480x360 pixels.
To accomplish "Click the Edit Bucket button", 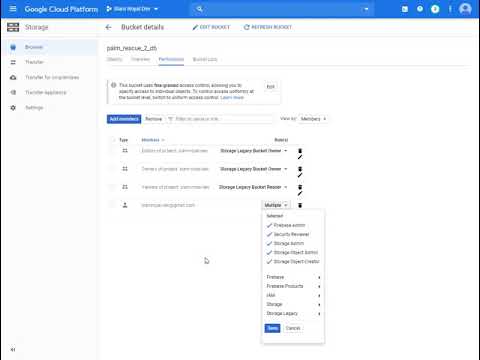I will pyautogui.click(x=211, y=27).
